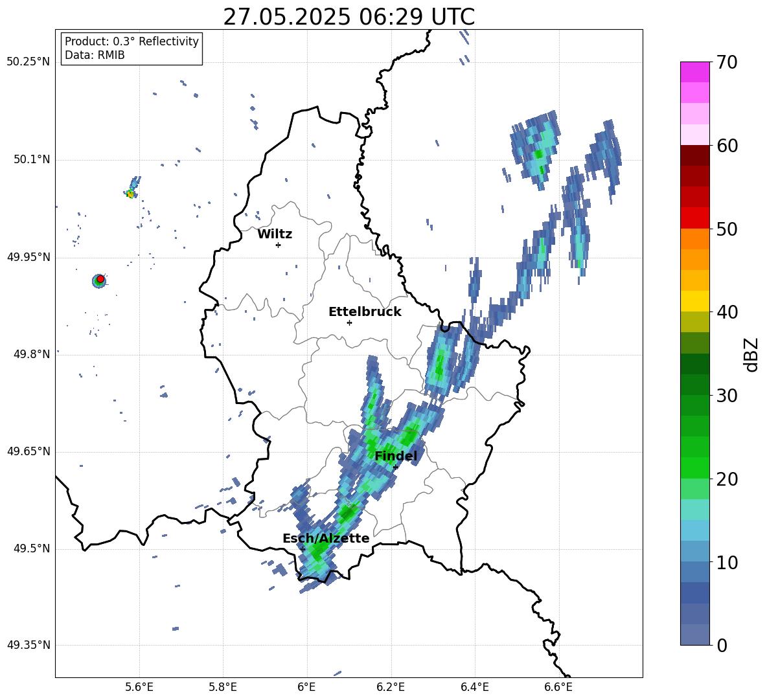Click the colorbar 60 tick label

click(727, 145)
